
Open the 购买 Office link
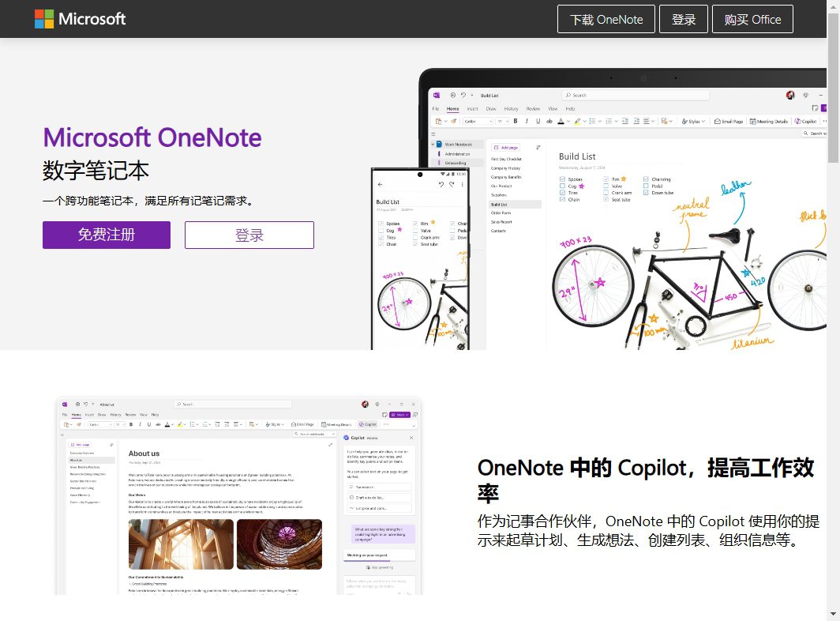(x=752, y=19)
